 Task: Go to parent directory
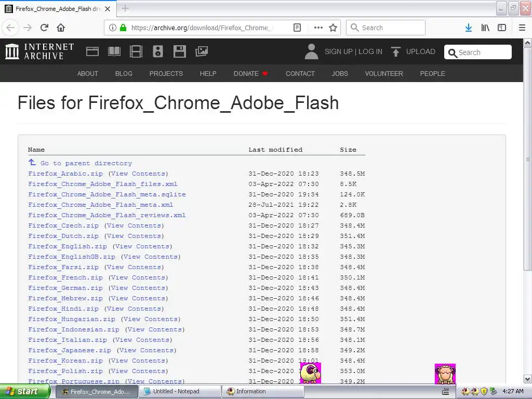coord(86,163)
